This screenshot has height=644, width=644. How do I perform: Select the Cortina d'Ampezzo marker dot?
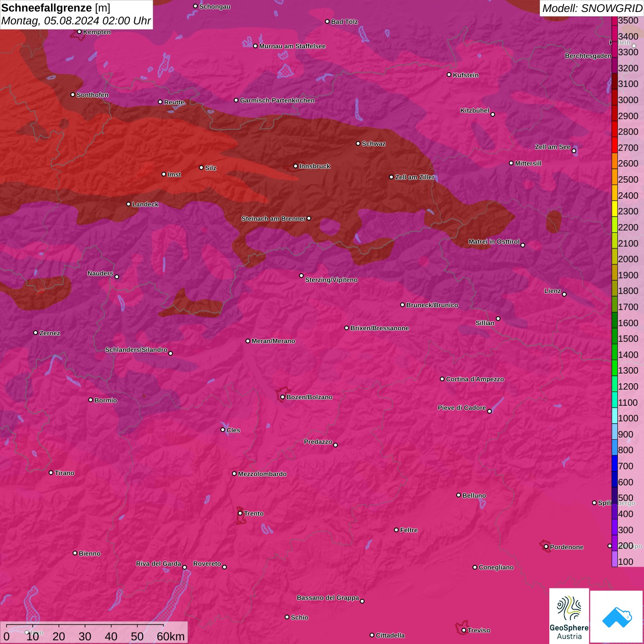(x=443, y=379)
